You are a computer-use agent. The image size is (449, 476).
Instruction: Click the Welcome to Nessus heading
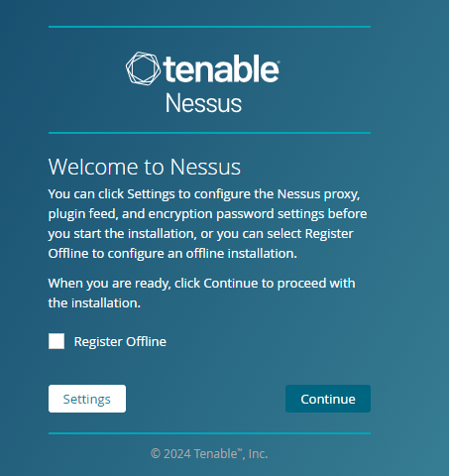[x=145, y=167]
